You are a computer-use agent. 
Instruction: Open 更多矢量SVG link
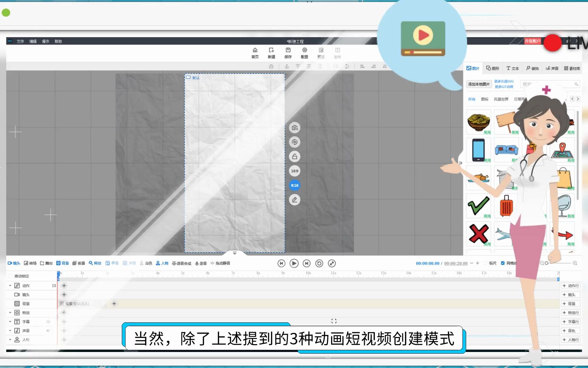point(504,81)
